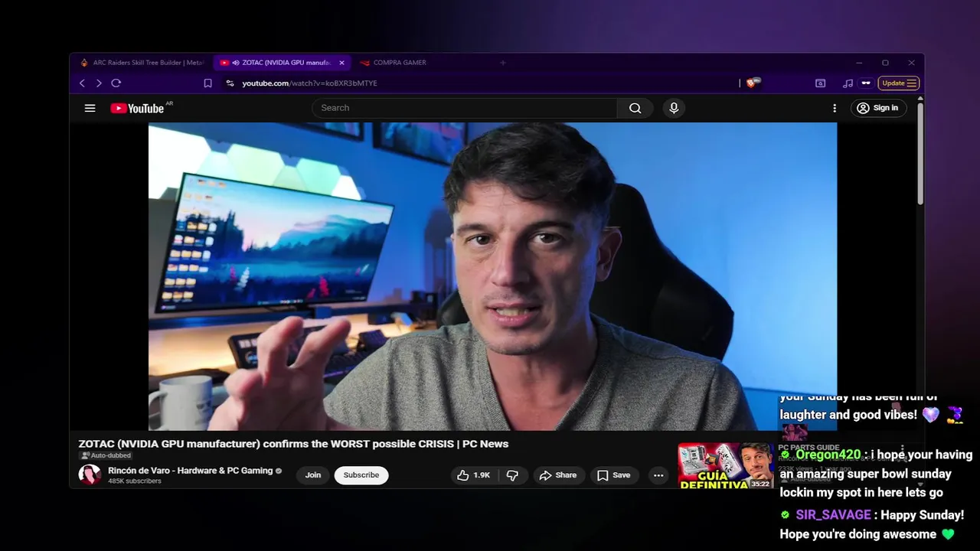Click Oregon420 username in chat overlay
The height and width of the screenshot is (551, 980).
[828, 455]
